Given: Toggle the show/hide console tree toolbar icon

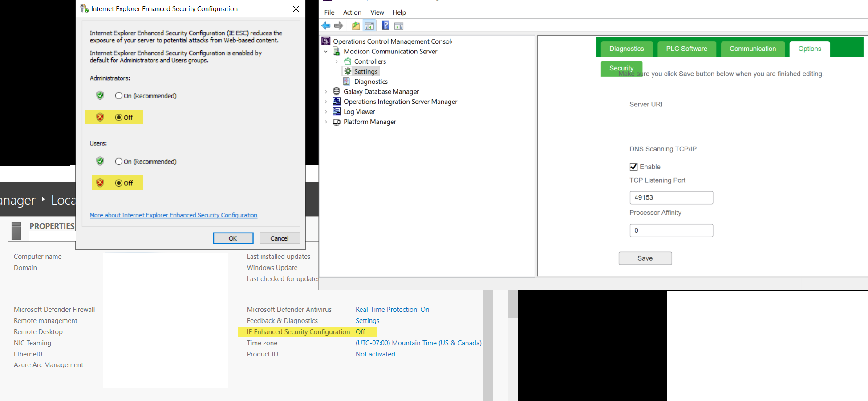Looking at the screenshot, I should pos(369,26).
